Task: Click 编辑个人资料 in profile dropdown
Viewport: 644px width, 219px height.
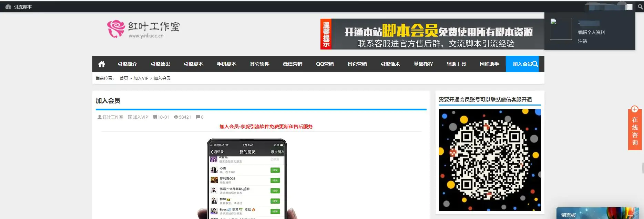Action: [591, 32]
